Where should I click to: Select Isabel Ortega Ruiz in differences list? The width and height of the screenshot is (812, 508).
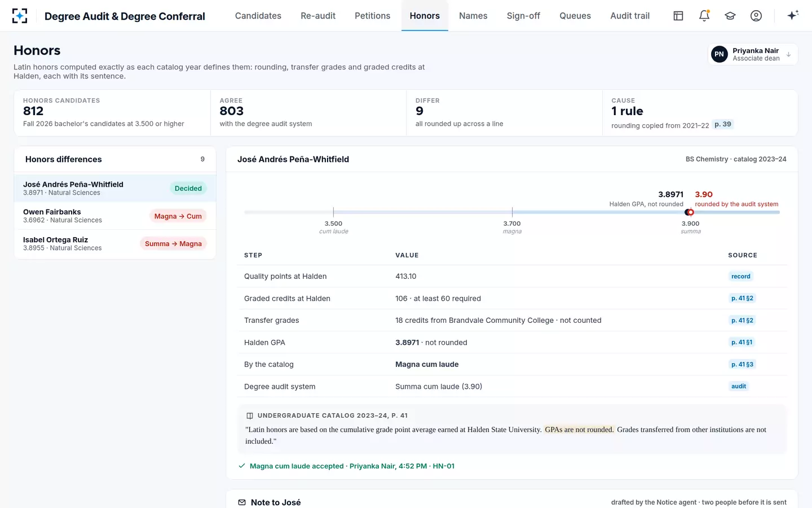[115, 243]
